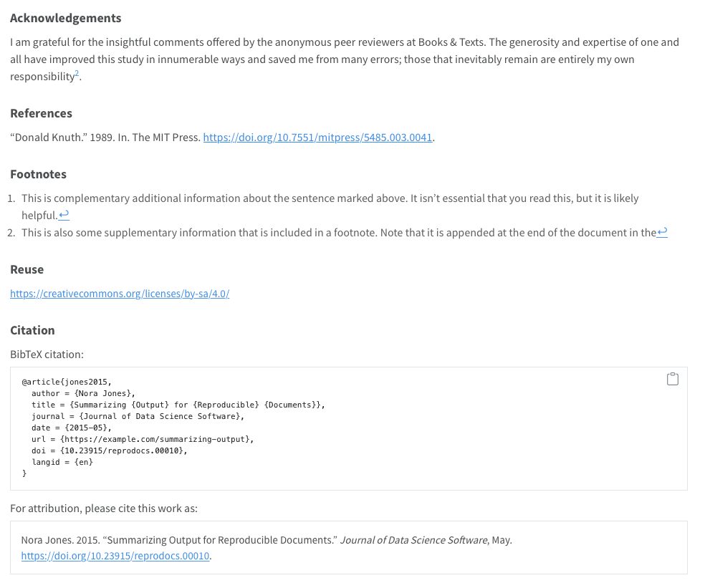The width and height of the screenshot is (705, 588).
Task: Click the superscript footnote marker 2
Action: [76, 72]
